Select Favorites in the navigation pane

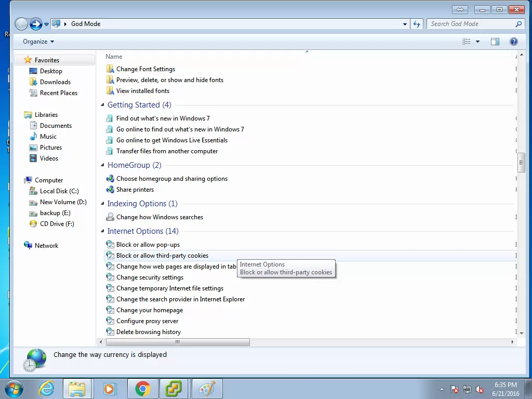[54, 60]
